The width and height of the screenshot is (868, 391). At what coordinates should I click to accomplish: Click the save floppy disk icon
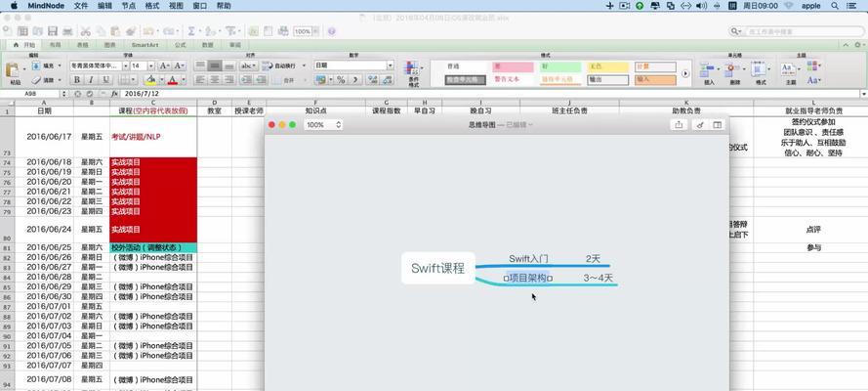(x=53, y=31)
